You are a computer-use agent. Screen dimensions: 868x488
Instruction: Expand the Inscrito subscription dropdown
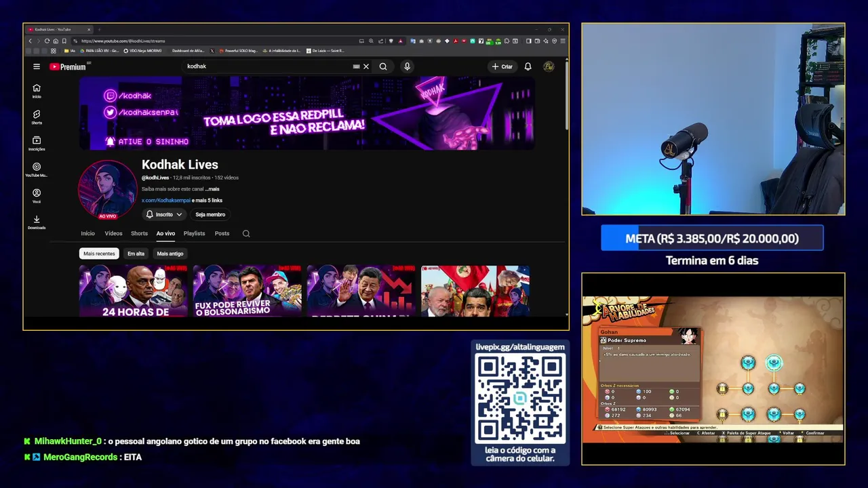[164, 214]
